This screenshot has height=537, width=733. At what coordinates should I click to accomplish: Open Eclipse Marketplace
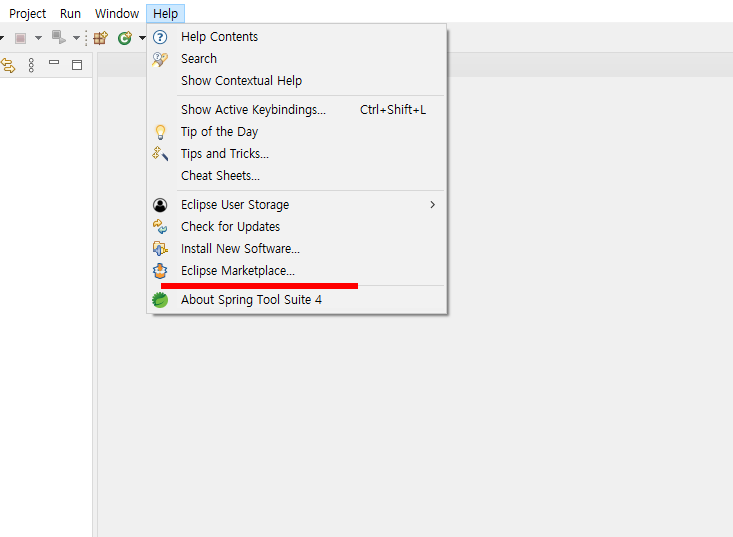pyautogui.click(x=296, y=270)
